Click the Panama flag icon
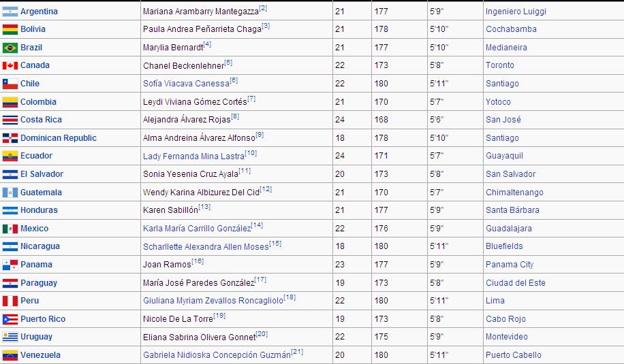 click(x=10, y=265)
